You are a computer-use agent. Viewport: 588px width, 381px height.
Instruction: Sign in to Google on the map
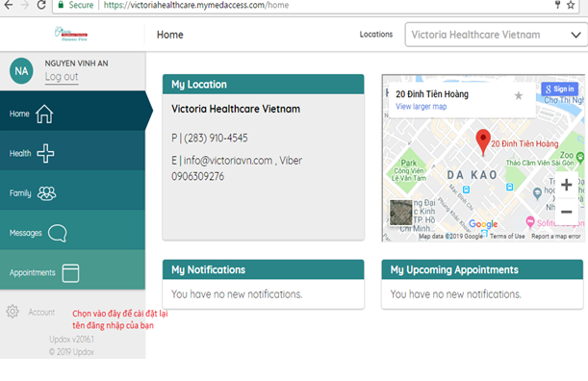click(x=559, y=89)
